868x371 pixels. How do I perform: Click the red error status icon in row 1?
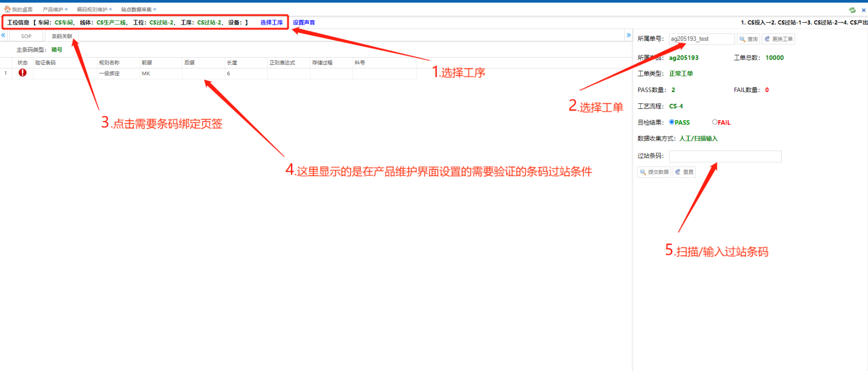click(23, 73)
